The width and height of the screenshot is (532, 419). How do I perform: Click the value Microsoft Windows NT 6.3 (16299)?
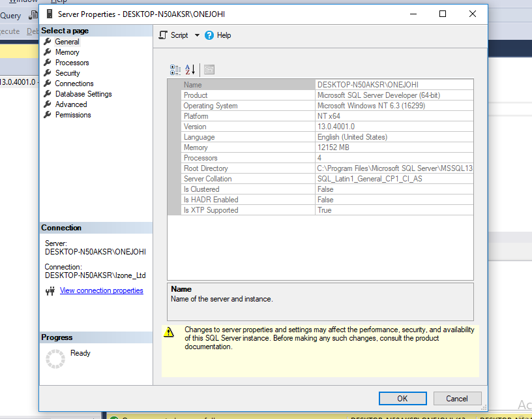pos(371,106)
